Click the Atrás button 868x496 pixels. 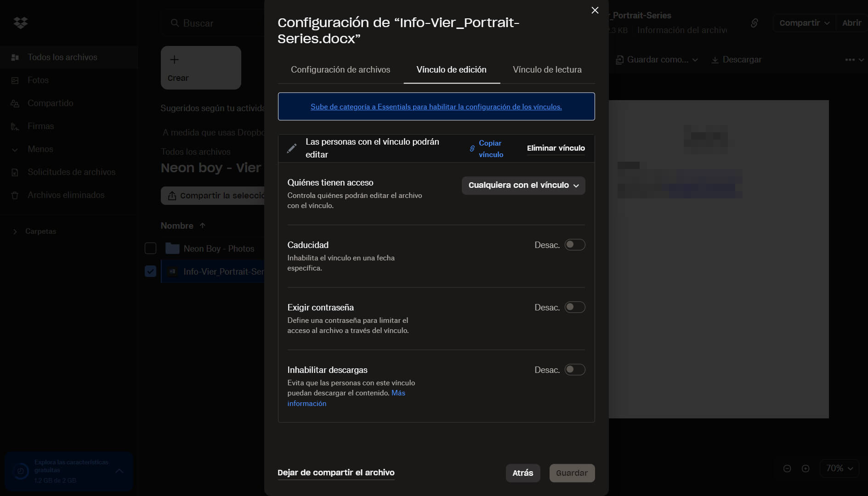[x=522, y=473]
